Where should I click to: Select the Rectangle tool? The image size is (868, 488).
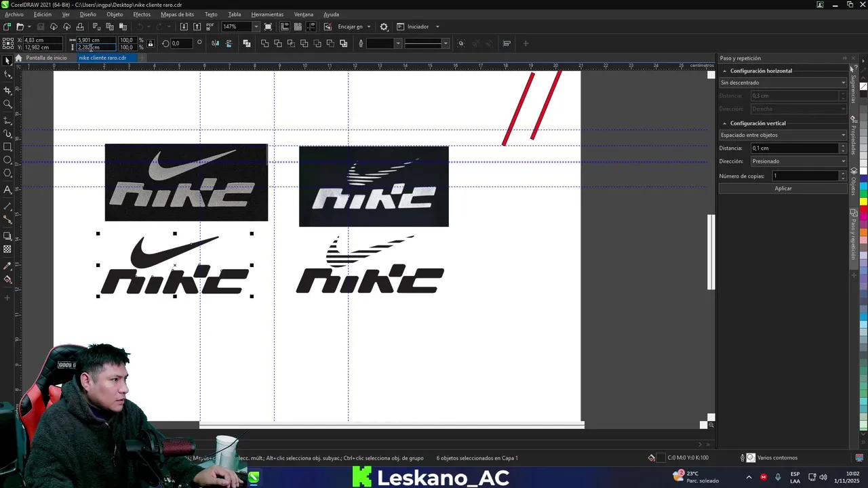(x=7, y=147)
